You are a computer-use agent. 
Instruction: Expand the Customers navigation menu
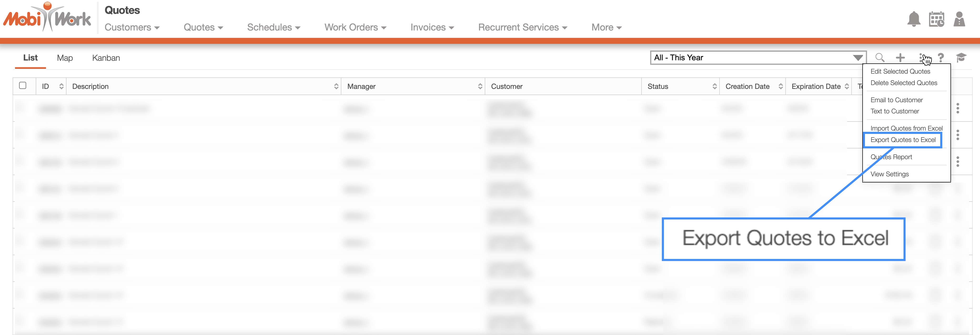pyautogui.click(x=132, y=27)
